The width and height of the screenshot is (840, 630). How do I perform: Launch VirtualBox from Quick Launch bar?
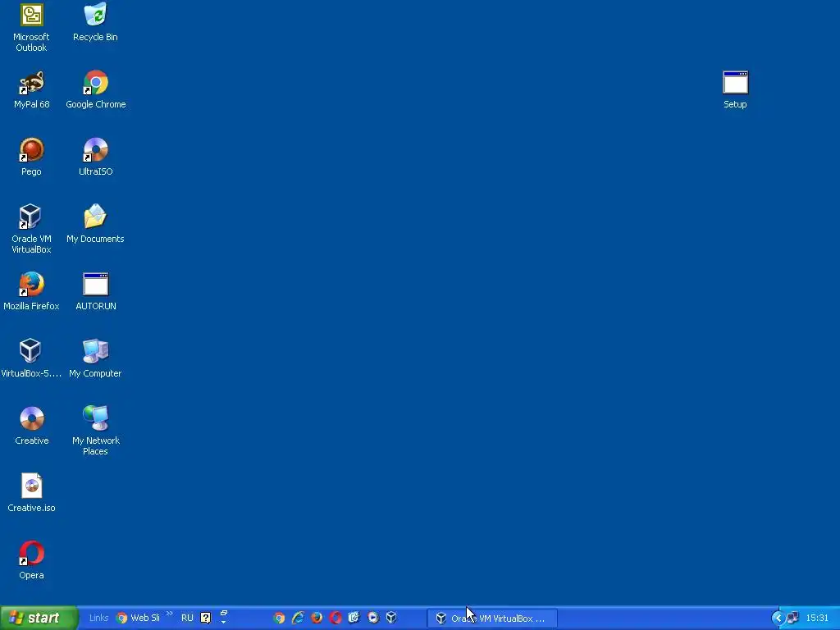tap(391, 618)
